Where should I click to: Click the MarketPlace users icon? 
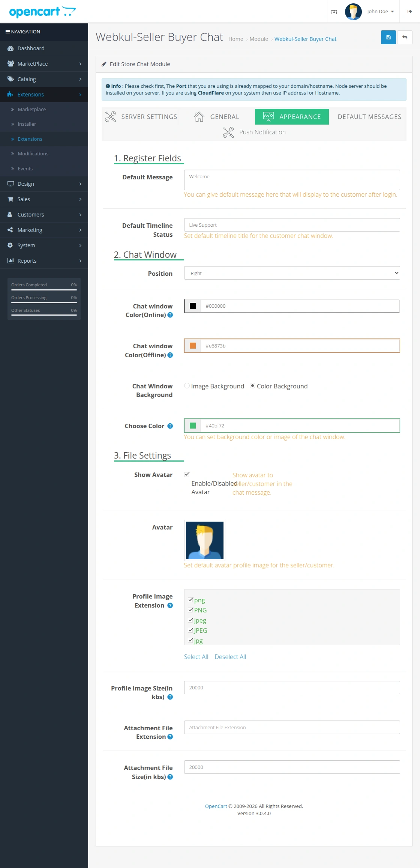tap(10, 64)
